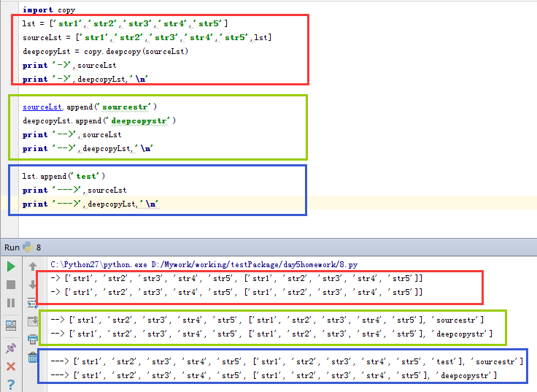The width and height of the screenshot is (537, 392).
Task: Click the 'Run' tool window title label
Action: click(x=12, y=247)
